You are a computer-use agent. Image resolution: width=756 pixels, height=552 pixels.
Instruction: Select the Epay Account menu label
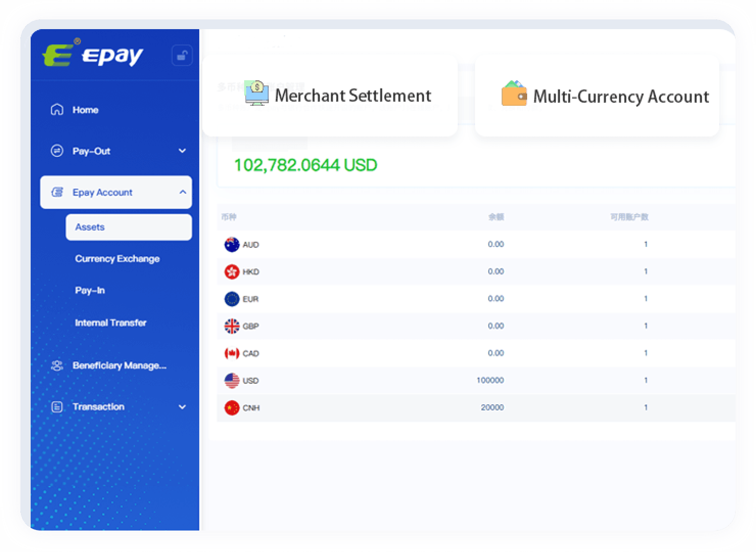(102, 193)
